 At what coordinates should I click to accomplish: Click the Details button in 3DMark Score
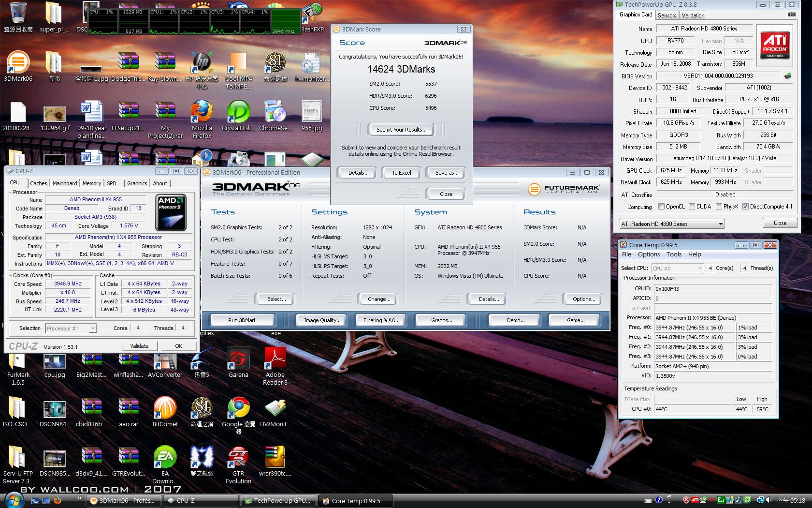358,173
